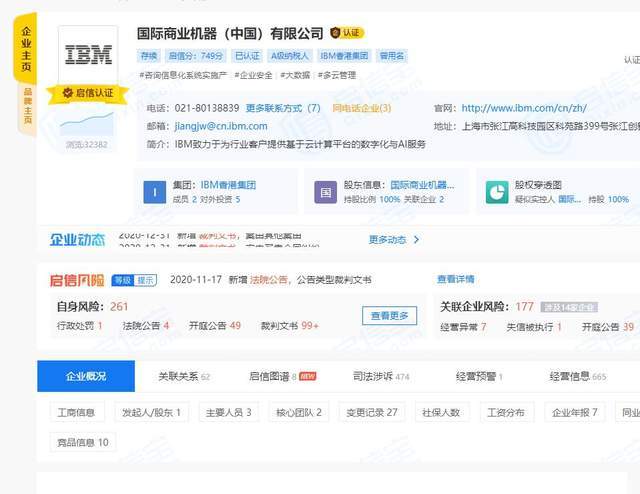Click the purple shareholder info icon
640x494 pixels.
[x=325, y=192]
